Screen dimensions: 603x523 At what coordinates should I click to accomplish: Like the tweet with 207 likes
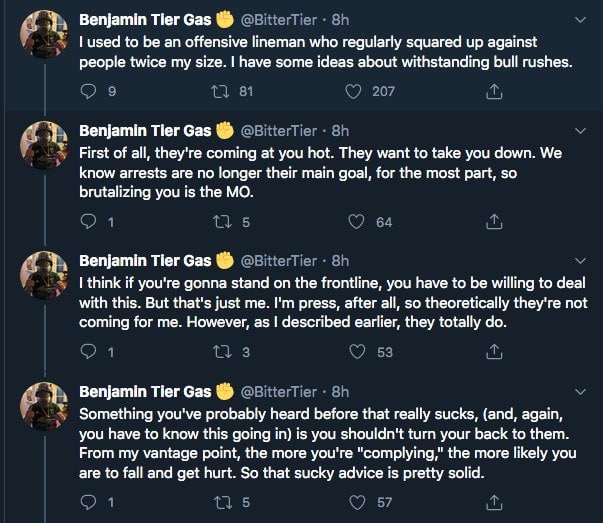(352, 92)
